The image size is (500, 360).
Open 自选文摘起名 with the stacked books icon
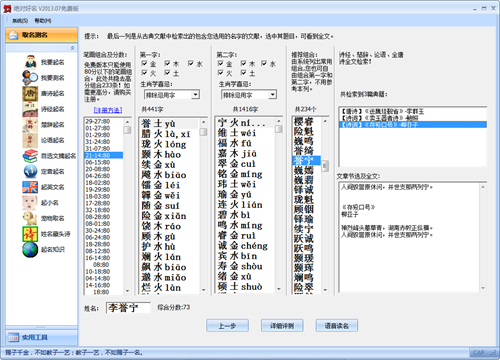(x=49, y=156)
